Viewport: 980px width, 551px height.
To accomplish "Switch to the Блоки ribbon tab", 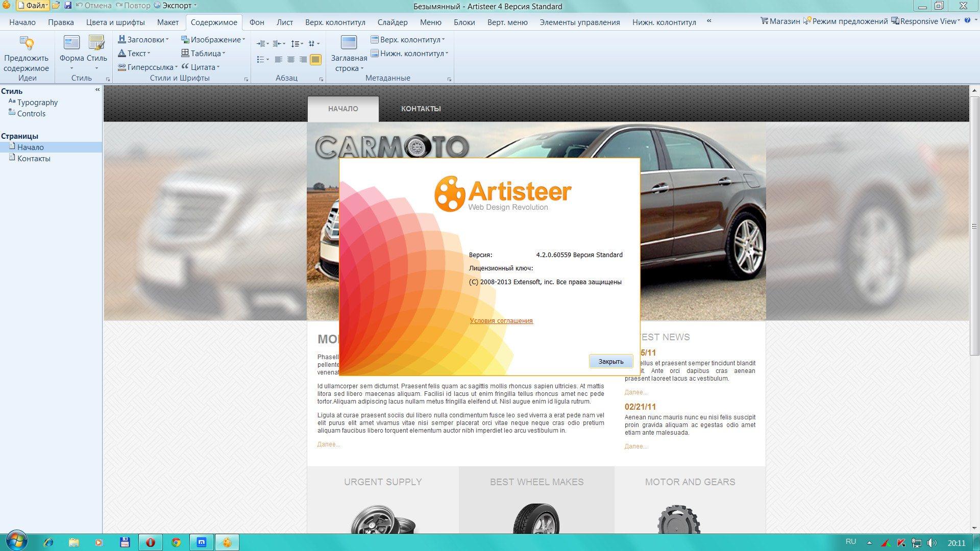I will point(464,22).
